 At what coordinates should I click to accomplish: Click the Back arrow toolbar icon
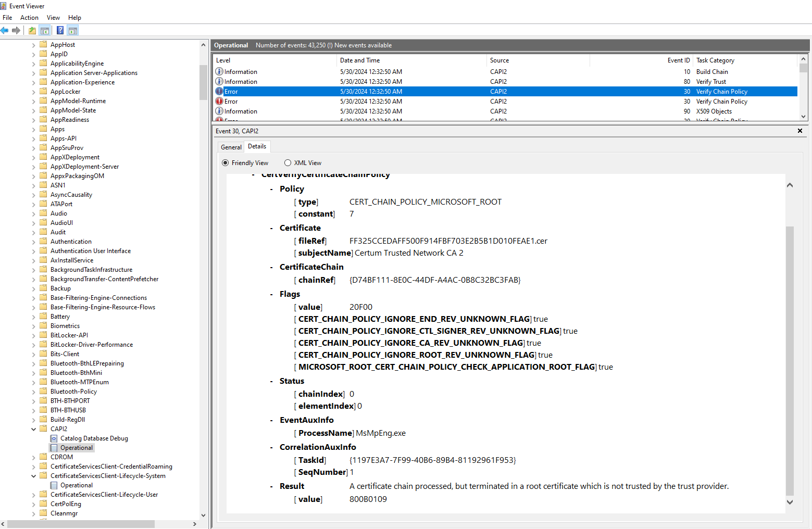pyautogui.click(x=5, y=30)
